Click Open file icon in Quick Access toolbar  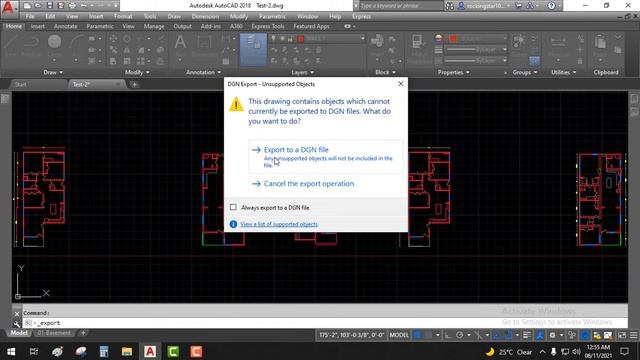(38, 6)
